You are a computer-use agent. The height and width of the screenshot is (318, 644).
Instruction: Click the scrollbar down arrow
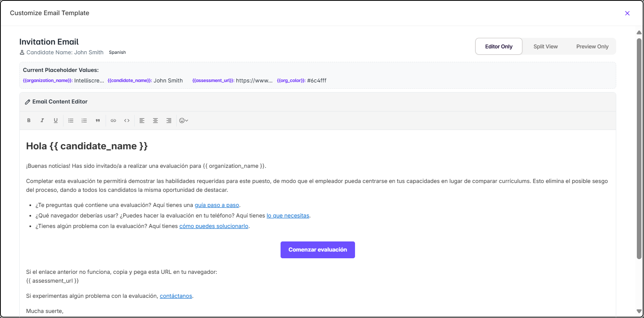point(639,311)
